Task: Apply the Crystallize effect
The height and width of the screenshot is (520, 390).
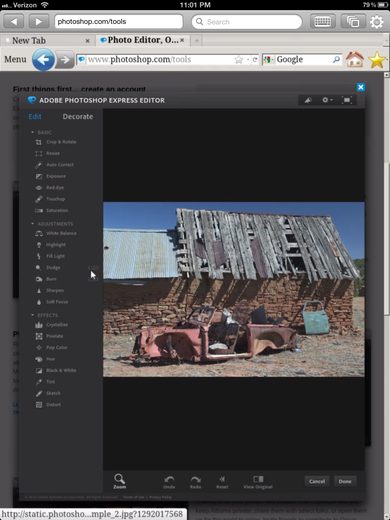Action: pyautogui.click(x=52, y=325)
